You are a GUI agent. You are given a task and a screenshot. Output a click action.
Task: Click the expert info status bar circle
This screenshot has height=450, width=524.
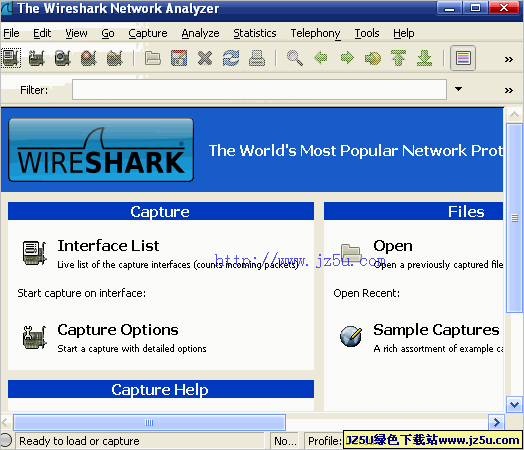pos(6,440)
